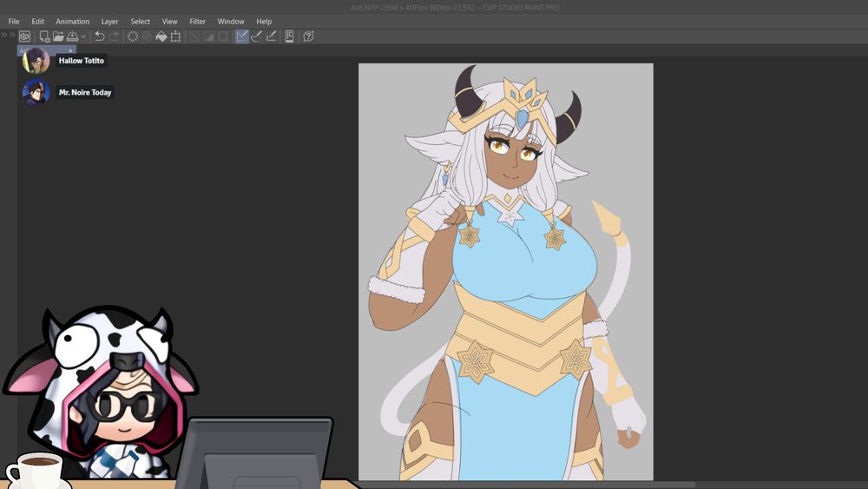Open the File menu

click(x=14, y=22)
